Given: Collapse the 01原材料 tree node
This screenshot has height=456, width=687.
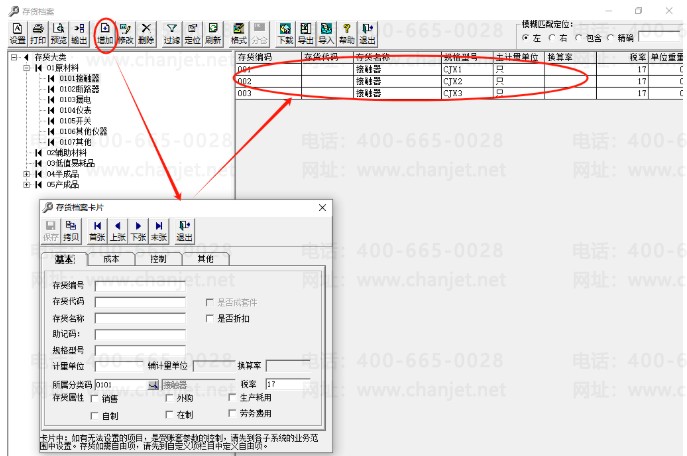Looking at the screenshot, I should [x=27, y=68].
